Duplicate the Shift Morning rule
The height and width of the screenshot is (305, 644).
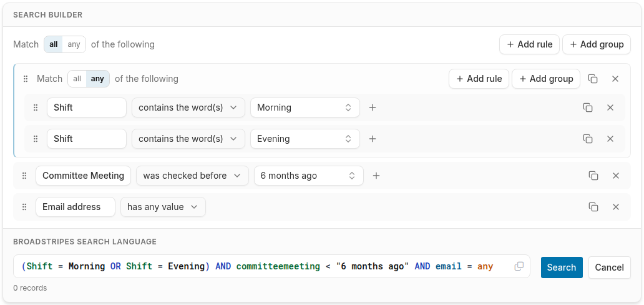588,107
